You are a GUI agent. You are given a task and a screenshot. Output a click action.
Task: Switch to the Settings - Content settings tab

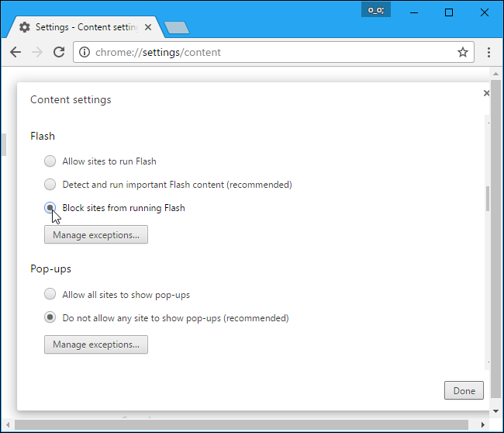(x=85, y=27)
